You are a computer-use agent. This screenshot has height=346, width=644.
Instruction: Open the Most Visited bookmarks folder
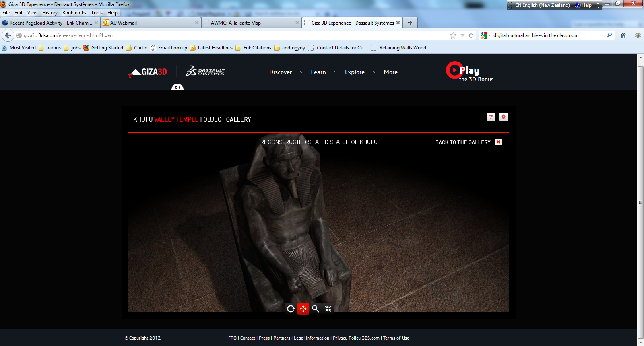click(19, 48)
